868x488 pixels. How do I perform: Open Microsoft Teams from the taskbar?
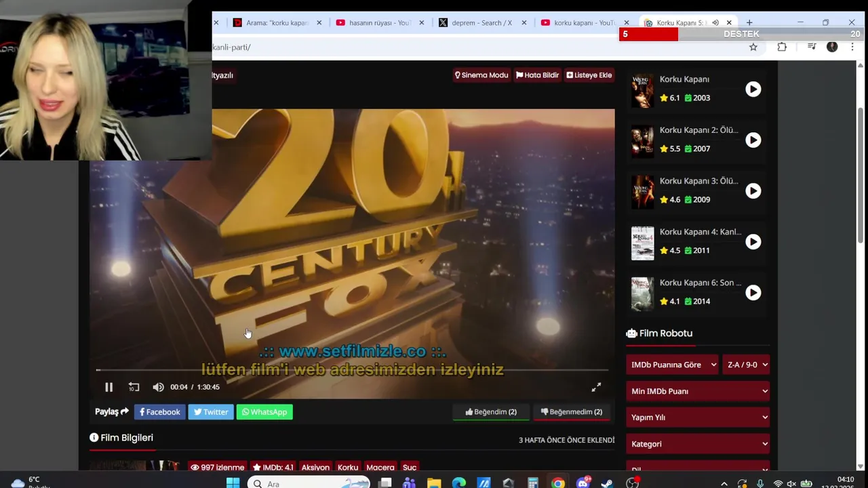[x=409, y=483]
